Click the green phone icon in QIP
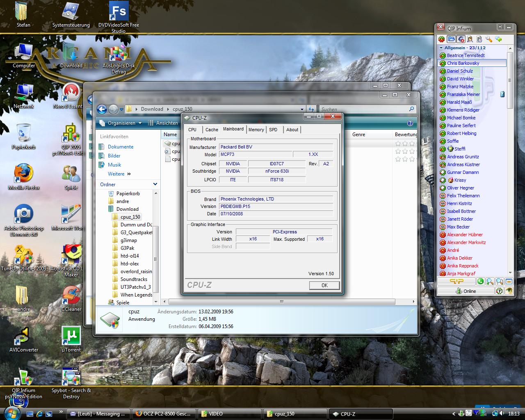 click(x=480, y=281)
